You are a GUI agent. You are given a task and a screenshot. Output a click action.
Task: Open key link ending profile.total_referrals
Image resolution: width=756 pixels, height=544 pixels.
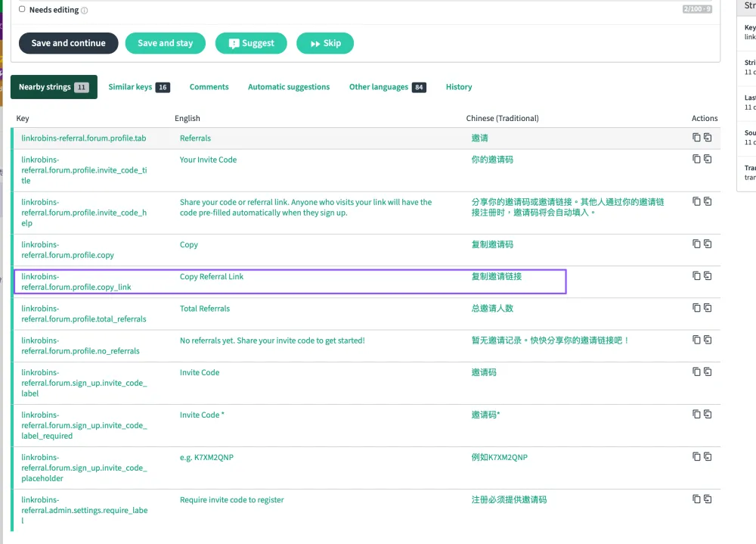(83, 314)
